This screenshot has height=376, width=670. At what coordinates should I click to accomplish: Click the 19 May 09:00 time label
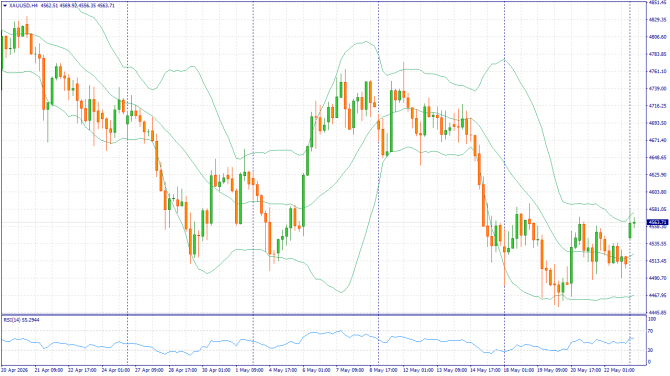551,370
